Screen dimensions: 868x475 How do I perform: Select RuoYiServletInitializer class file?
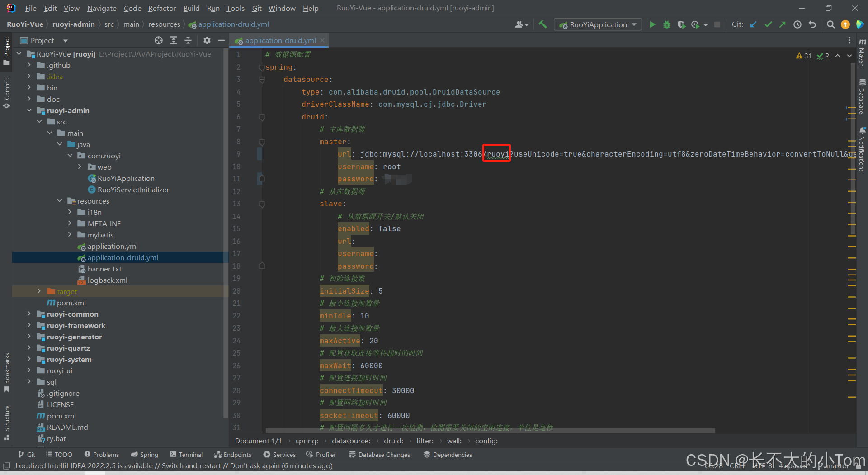click(133, 190)
